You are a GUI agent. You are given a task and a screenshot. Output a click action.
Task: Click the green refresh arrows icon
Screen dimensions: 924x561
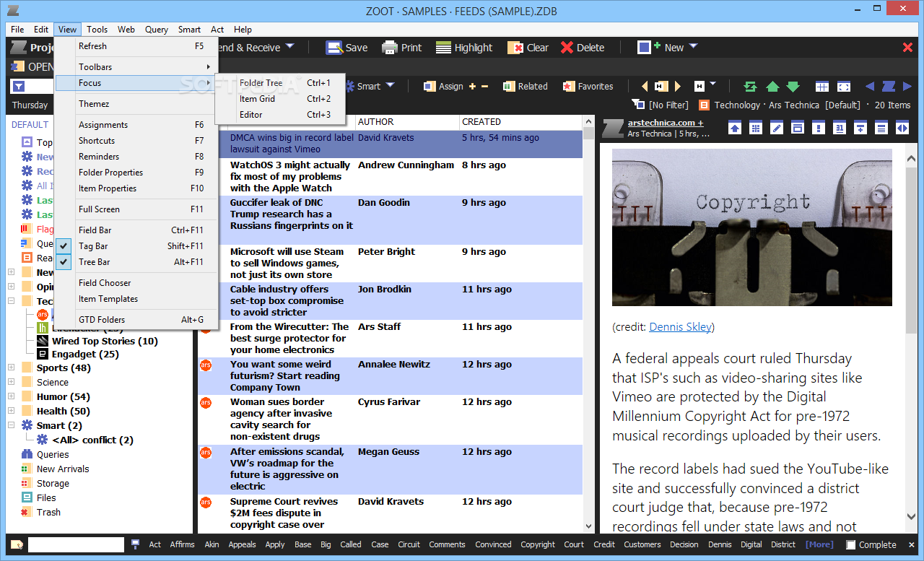751,87
